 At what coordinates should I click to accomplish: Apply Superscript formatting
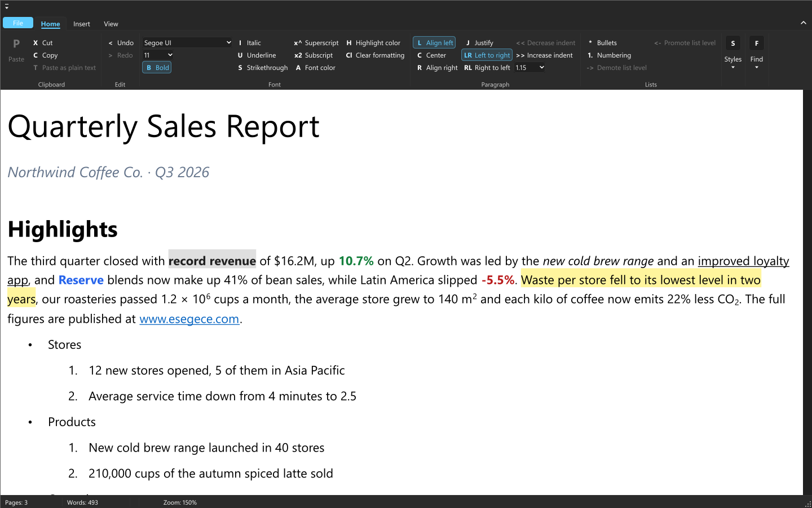(316, 43)
